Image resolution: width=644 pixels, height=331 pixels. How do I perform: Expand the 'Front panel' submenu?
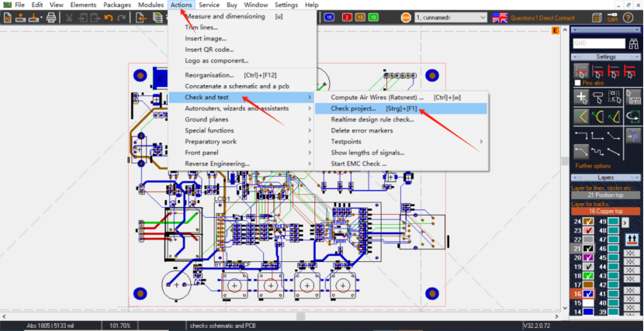(x=242, y=153)
